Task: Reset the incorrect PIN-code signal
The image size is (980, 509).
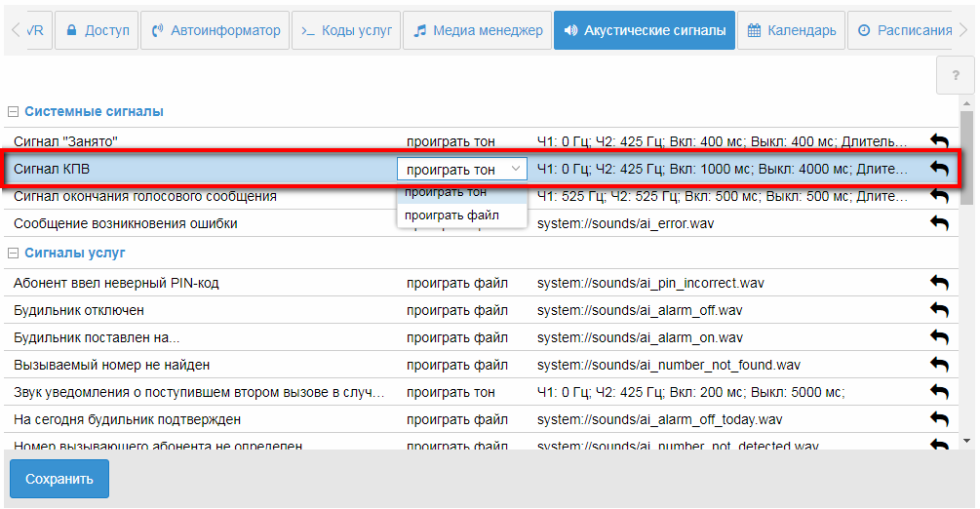Action: tap(939, 283)
